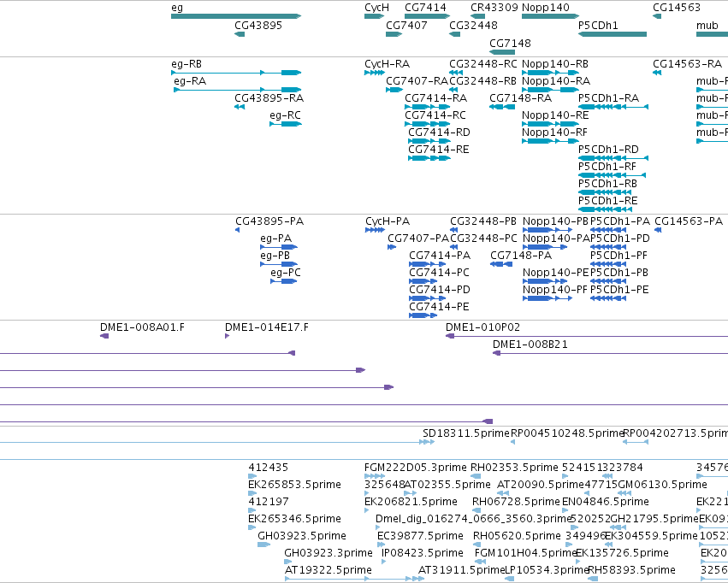This screenshot has width=728, height=583.
Task: Select the EK135726.5prime EST label
Action: [622, 553]
